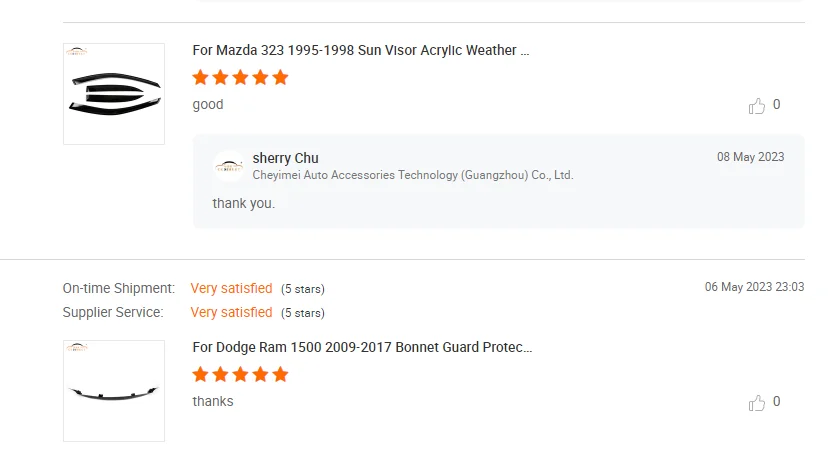Open Cheyimei Auto Accessories Technology company link
Screen dimensions: 835x470
tap(413, 175)
